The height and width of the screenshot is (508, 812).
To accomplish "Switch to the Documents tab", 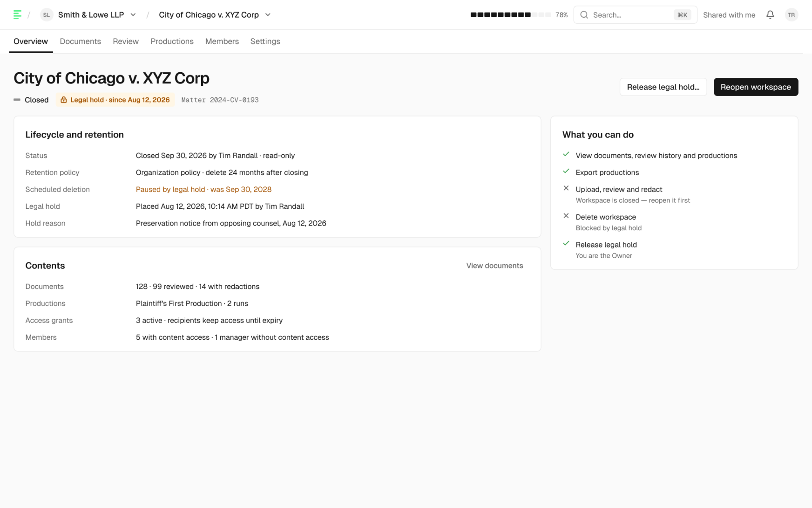I will pyautogui.click(x=80, y=41).
